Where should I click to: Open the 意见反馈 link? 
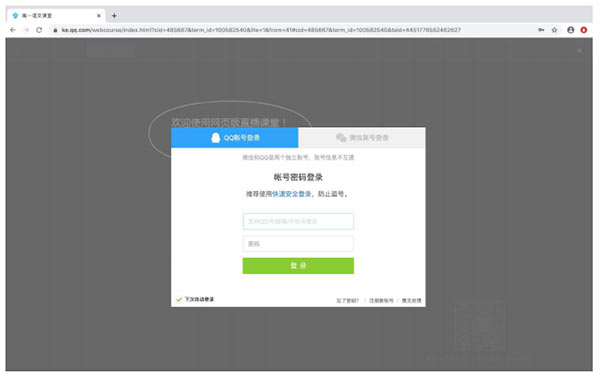[x=411, y=301]
